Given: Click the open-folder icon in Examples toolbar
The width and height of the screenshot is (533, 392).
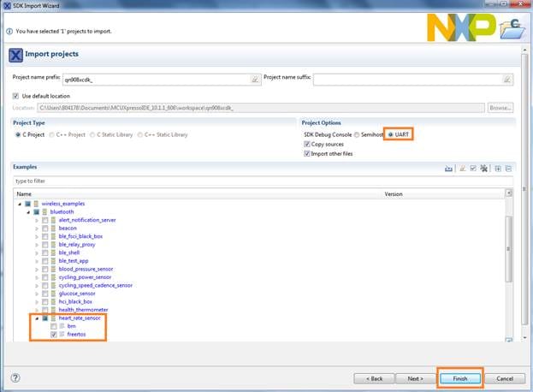Looking at the screenshot, I should [448, 169].
